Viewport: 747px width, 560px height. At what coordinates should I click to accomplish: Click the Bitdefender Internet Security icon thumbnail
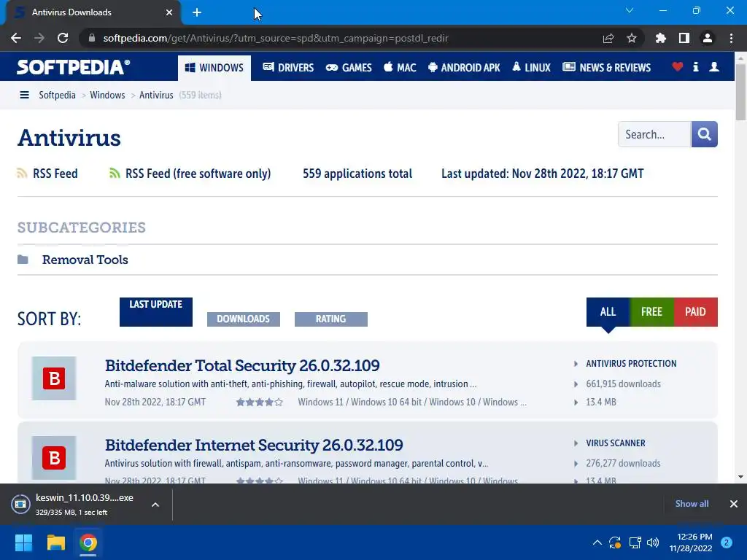pyautogui.click(x=54, y=458)
